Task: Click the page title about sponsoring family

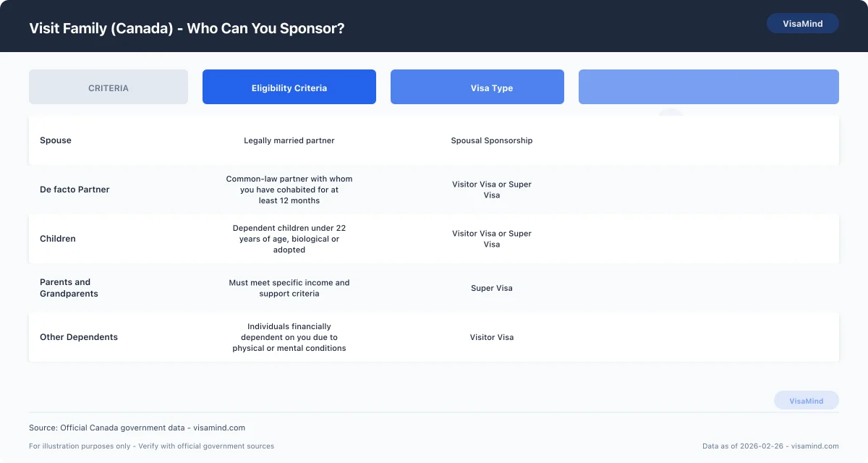Action: click(187, 29)
